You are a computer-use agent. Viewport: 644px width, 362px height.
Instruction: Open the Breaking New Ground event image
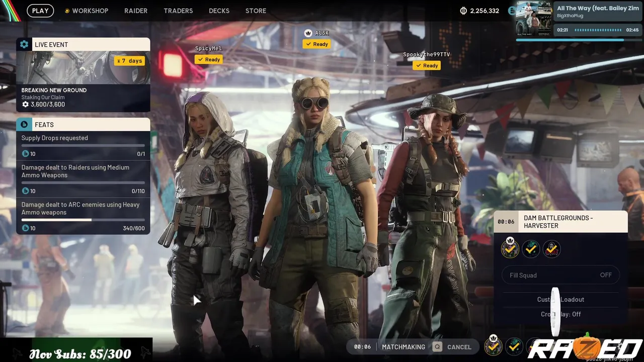click(x=83, y=67)
